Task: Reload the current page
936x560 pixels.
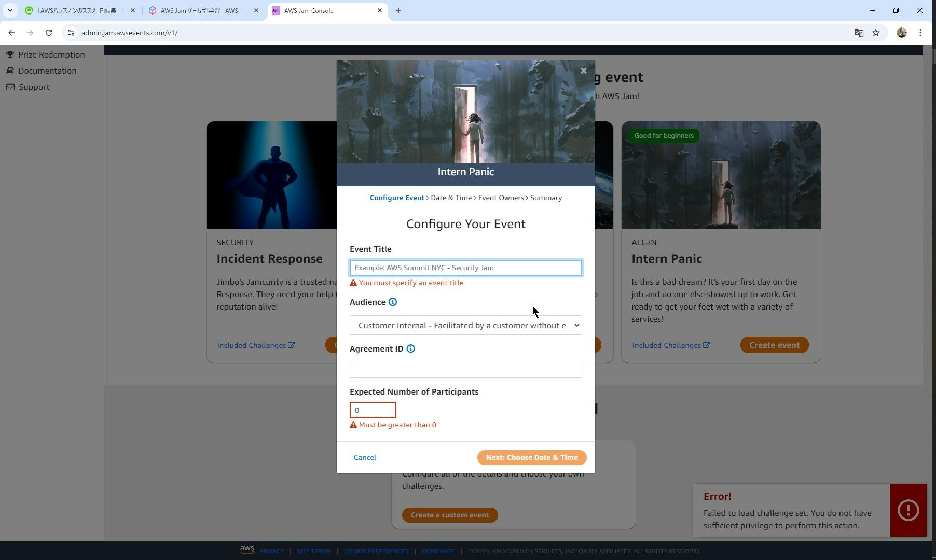Action: pyautogui.click(x=49, y=33)
